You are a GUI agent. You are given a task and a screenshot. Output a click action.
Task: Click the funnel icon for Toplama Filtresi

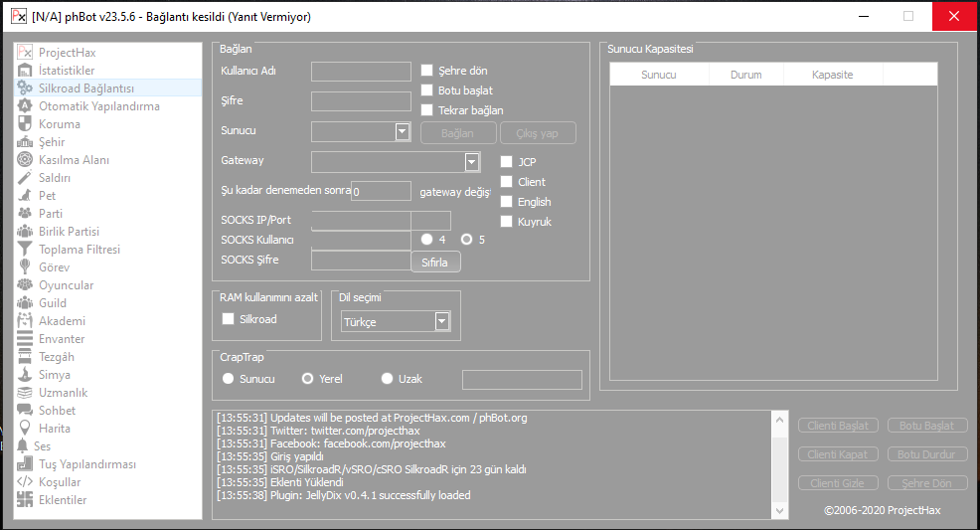25,250
